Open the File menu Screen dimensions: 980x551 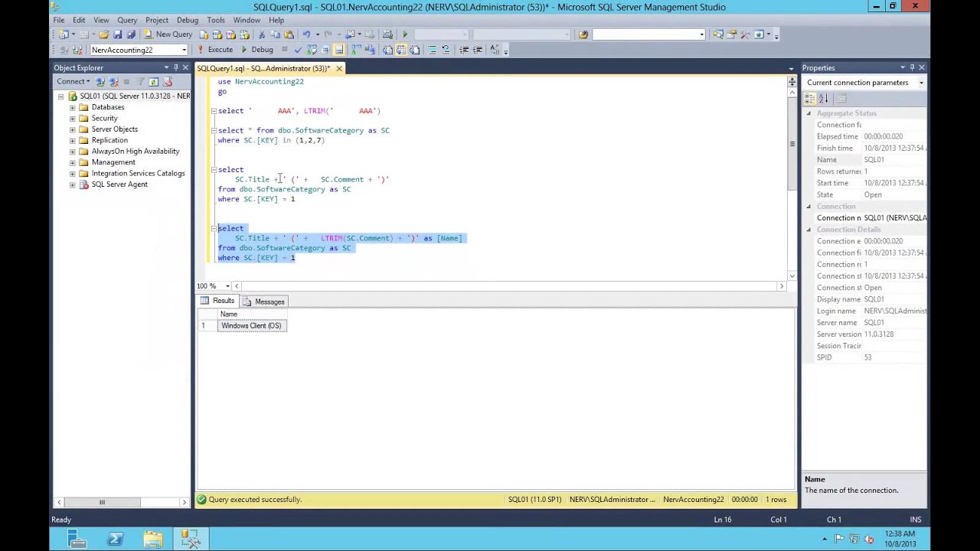pos(59,20)
